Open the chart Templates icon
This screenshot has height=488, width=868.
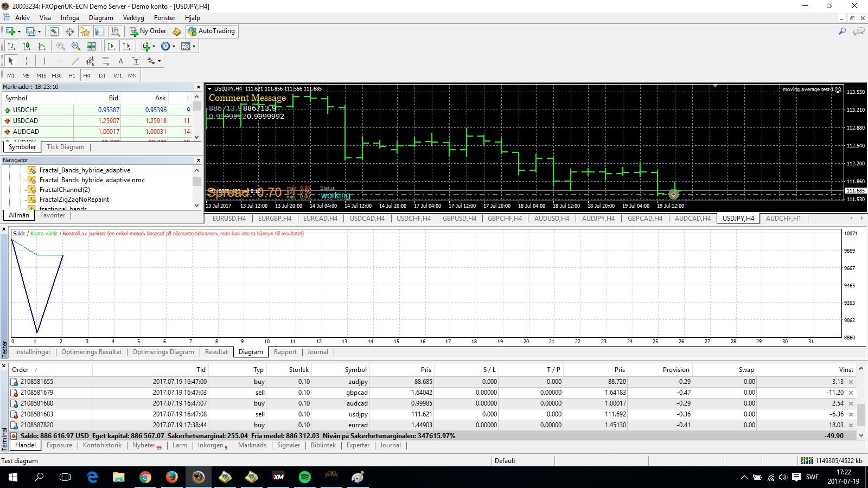click(186, 46)
